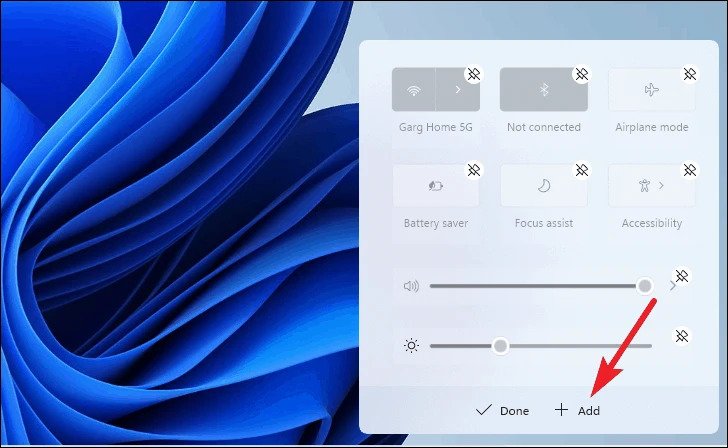728x448 pixels.
Task: Unpin the Accessibility tile
Action: click(x=689, y=170)
